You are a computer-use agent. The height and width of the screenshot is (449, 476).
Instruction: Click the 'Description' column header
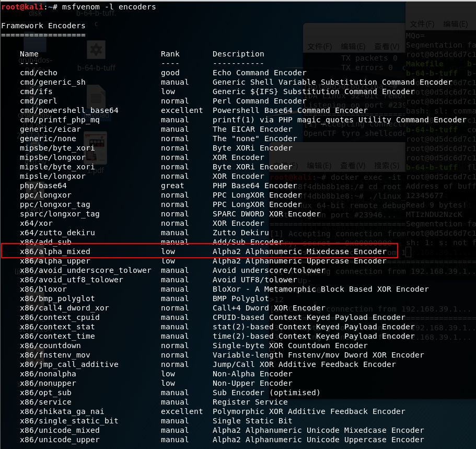pos(238,54)
